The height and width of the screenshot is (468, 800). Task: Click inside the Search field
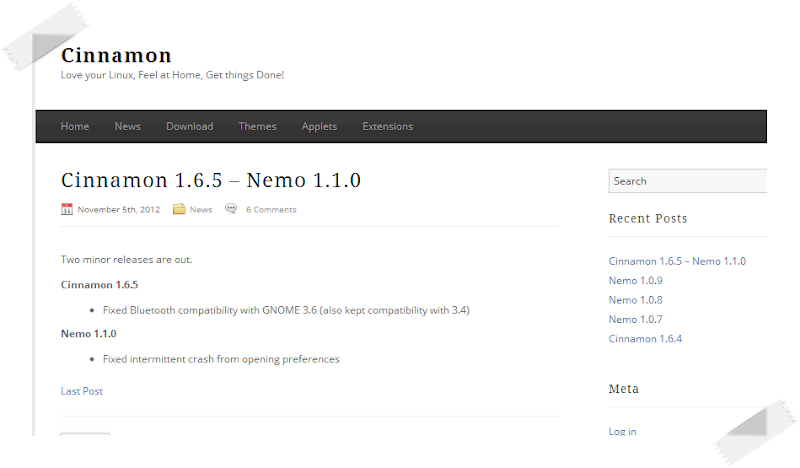tap(687, 181)
